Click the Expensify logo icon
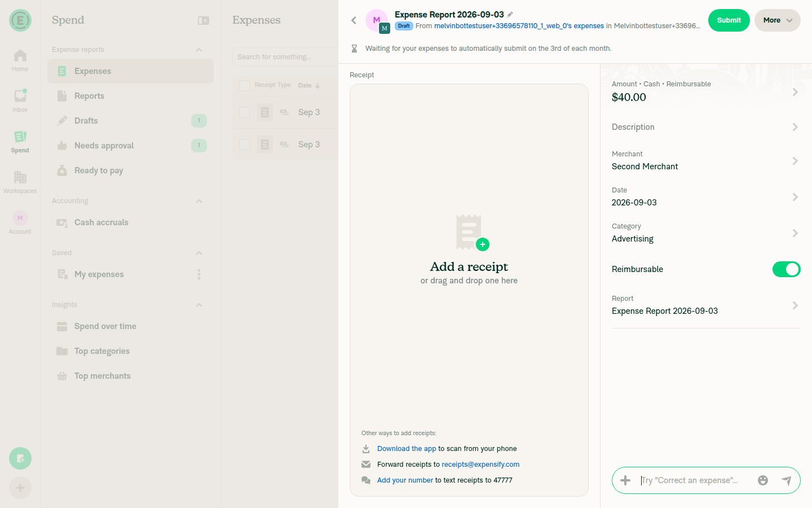Screen dimensions: 812x508 click(x=20, y=20)
